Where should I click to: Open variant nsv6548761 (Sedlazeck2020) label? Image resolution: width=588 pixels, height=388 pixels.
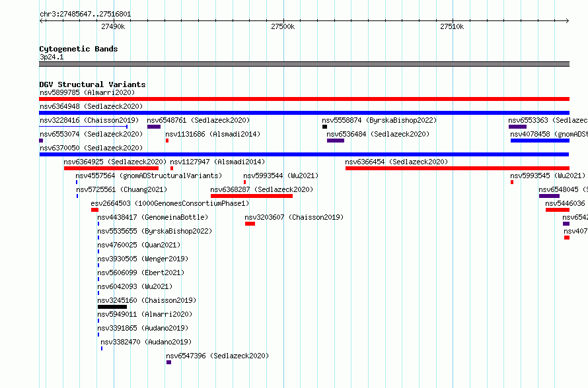198,120
